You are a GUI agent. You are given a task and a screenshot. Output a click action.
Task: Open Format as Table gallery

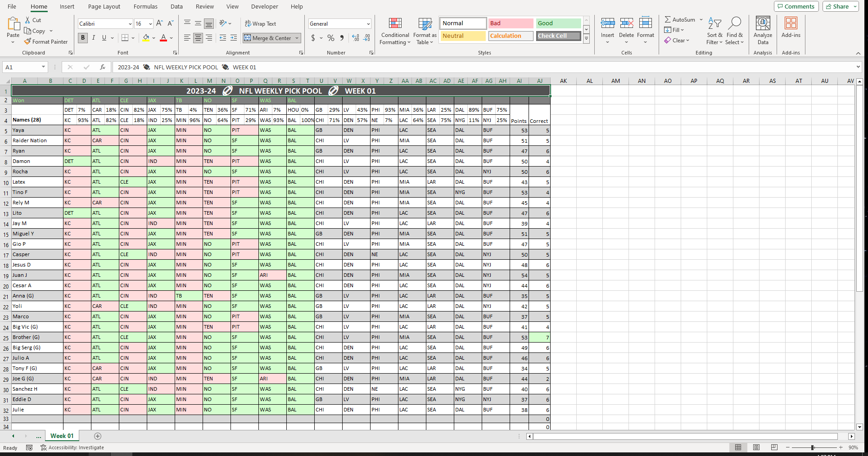425,31
